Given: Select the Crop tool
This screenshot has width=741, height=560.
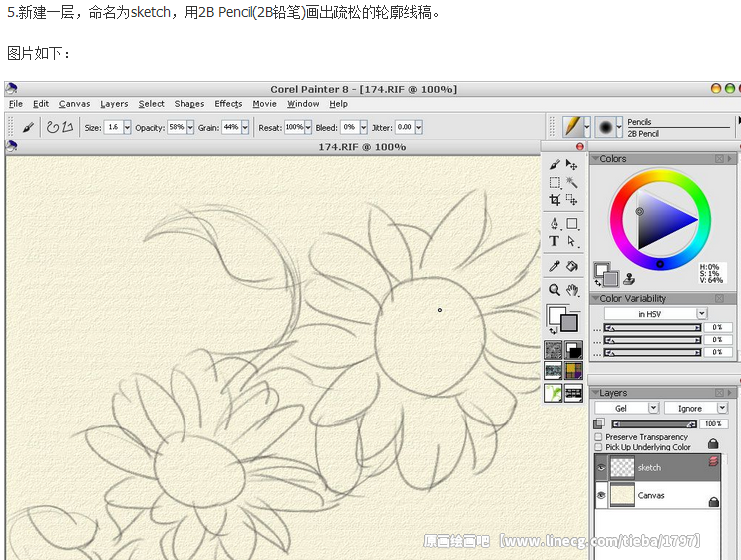Looking at the screenshot, I should pyautogui.click(x=555, y=200).
